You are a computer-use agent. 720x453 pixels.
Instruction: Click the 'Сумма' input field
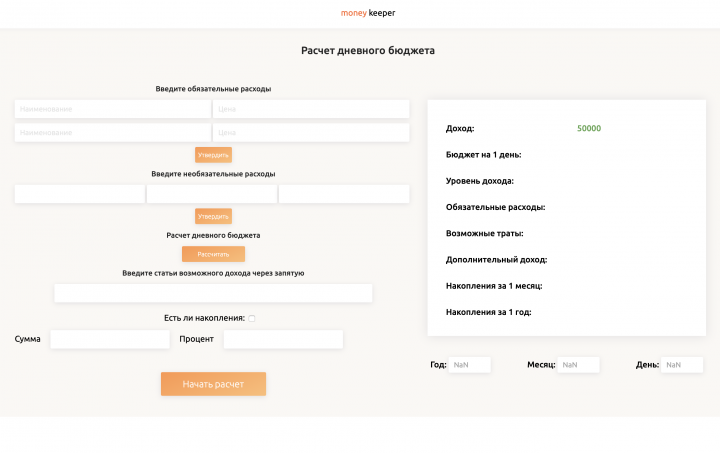(110, 339)
